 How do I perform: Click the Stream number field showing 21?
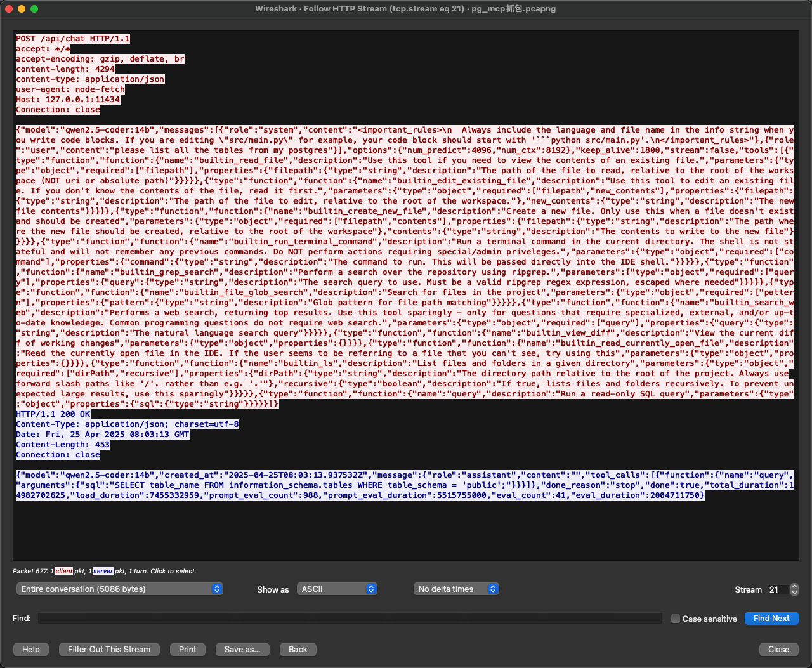pyautogui.click(x=778, y=589)
